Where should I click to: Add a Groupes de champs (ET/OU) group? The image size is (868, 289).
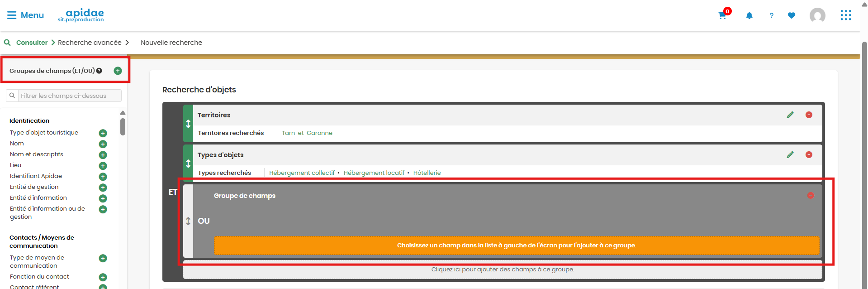click(118, 71)
